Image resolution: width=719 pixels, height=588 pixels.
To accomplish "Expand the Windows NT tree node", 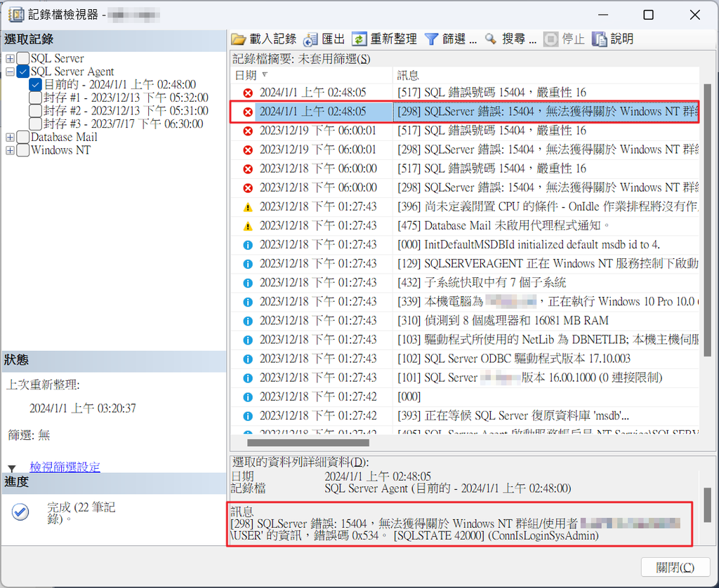I will [x=10, y=150].
